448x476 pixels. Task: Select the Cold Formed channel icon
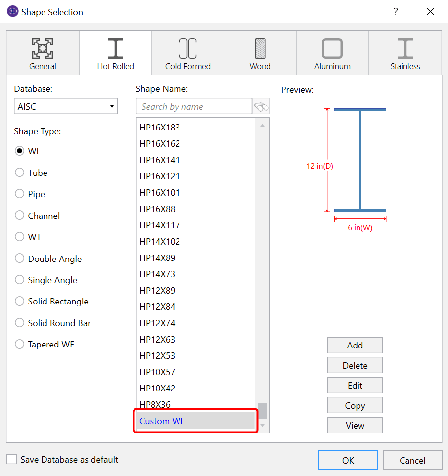187,47
